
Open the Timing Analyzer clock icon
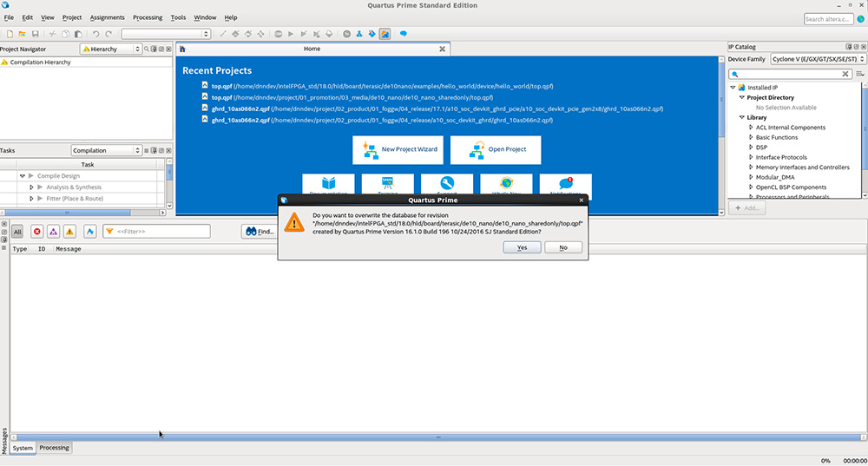point(346,34)
